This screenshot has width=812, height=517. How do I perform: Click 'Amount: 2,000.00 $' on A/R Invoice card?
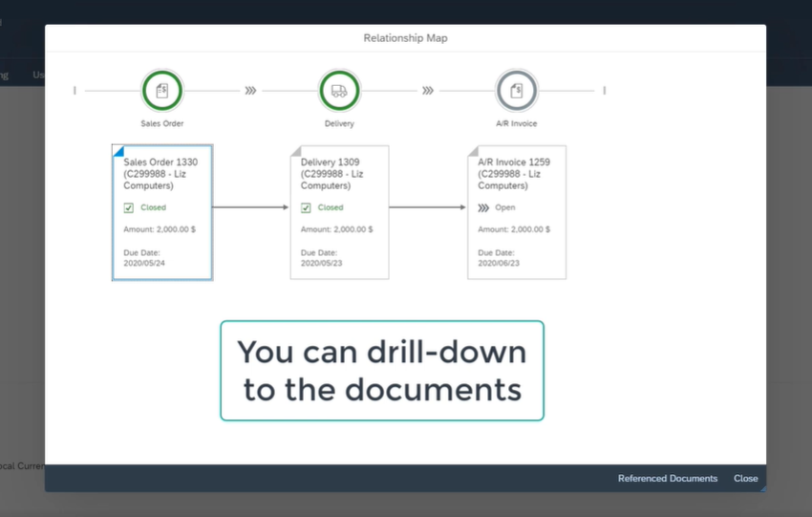(514, 229)
